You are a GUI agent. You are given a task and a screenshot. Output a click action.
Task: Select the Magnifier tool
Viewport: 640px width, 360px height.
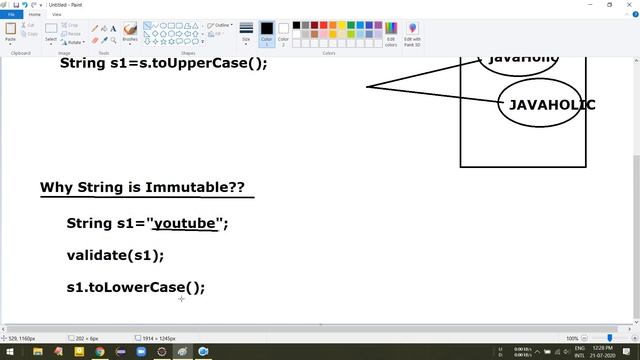point(113,40)
